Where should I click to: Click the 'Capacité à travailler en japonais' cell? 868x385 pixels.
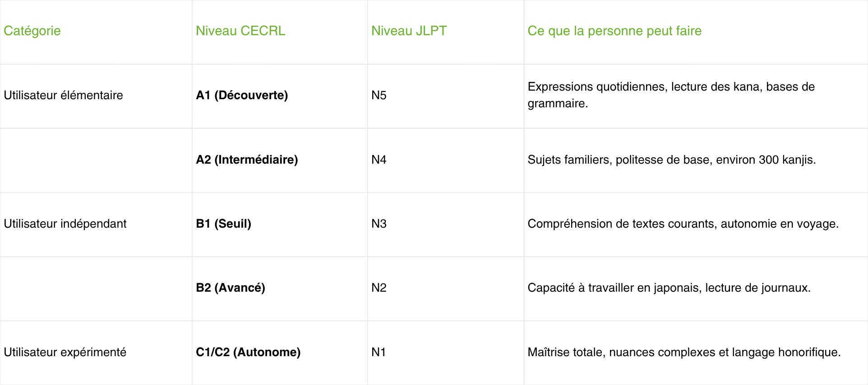coord(669,288)
